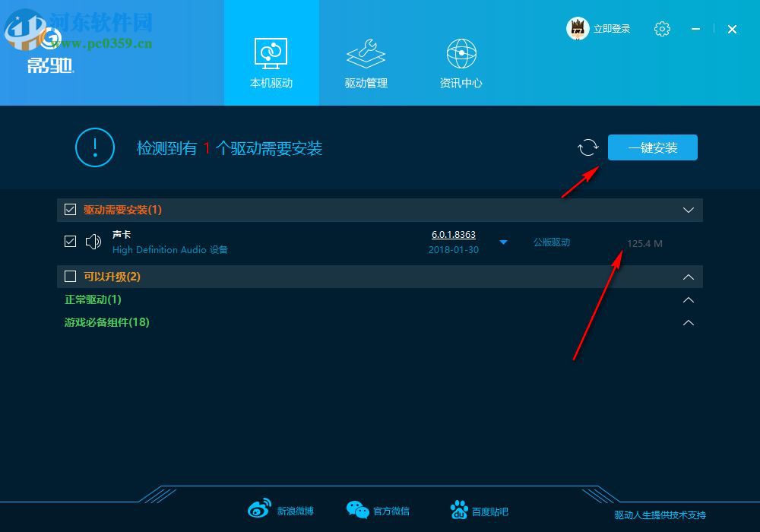Open WeChat via 官方微信 icon
The height and width of the screenshot is (532, 760).
[x=357, y=509]
